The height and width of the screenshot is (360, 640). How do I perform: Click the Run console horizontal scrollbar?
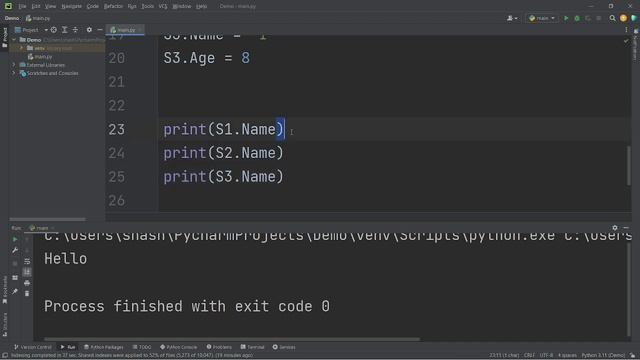[232, 339]
